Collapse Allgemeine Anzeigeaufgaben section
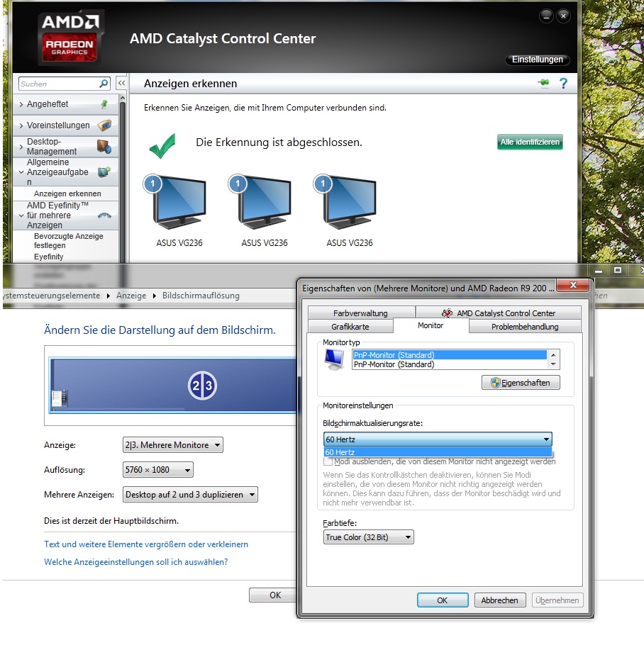 click(21, 172)
